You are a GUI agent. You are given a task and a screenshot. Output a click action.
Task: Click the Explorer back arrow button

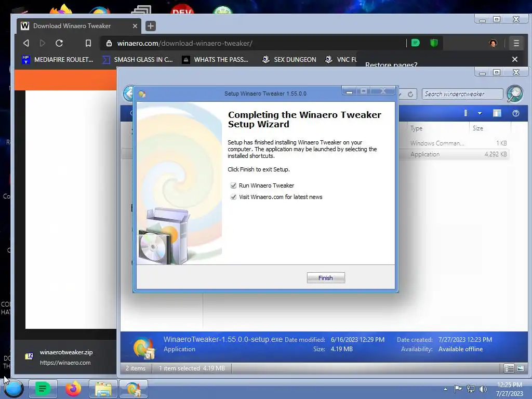click(129, 94)
